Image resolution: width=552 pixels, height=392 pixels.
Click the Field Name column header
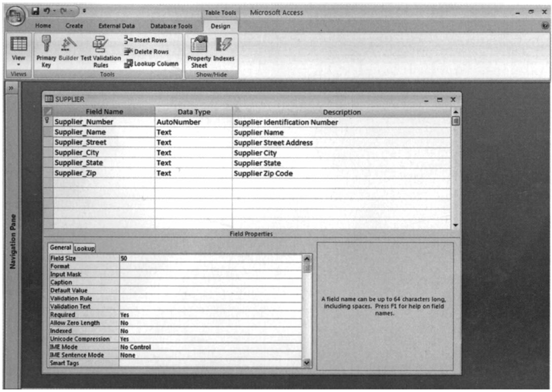point(104,112)
